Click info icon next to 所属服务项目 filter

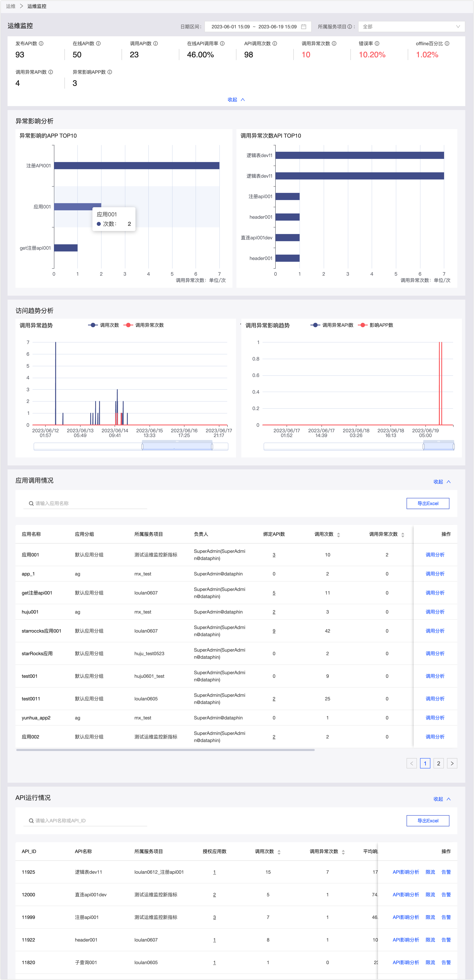(350, 27)
